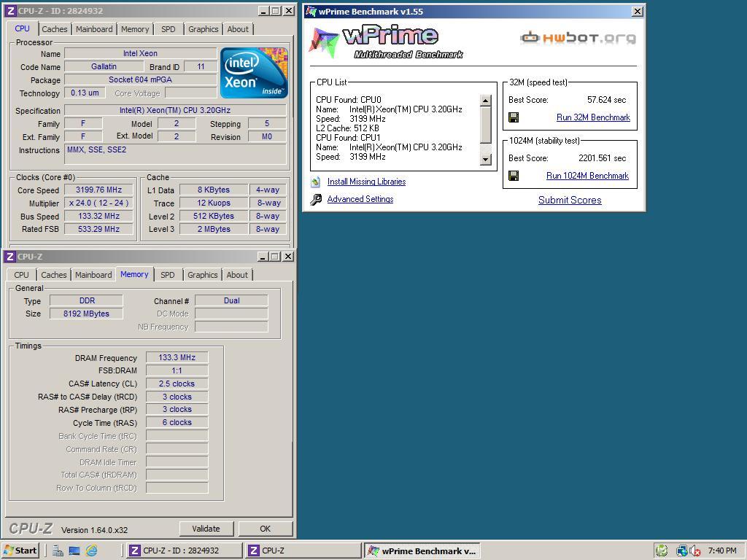Image resolution: width=747 pixels, height=560 pixels.
Task: Click the Multiplier x 24.0 value
Action: point(98,203)
